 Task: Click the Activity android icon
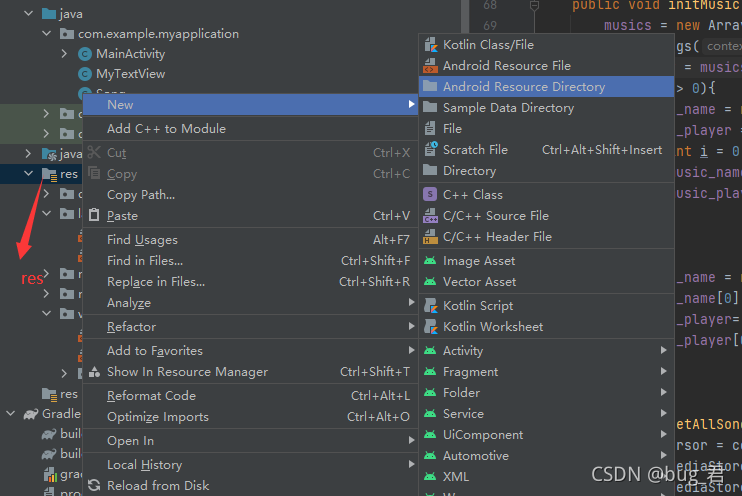click(430, 351)
